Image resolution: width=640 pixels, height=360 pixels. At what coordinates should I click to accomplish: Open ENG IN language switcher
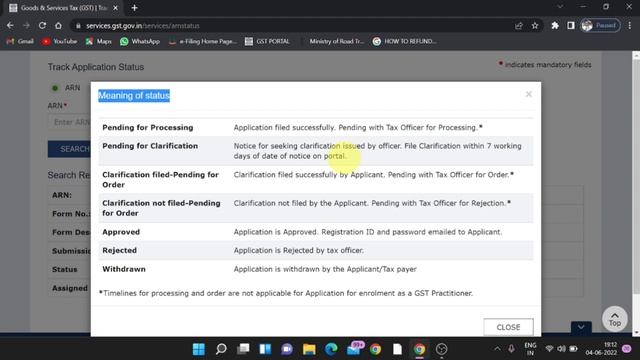tap(530, 349)
